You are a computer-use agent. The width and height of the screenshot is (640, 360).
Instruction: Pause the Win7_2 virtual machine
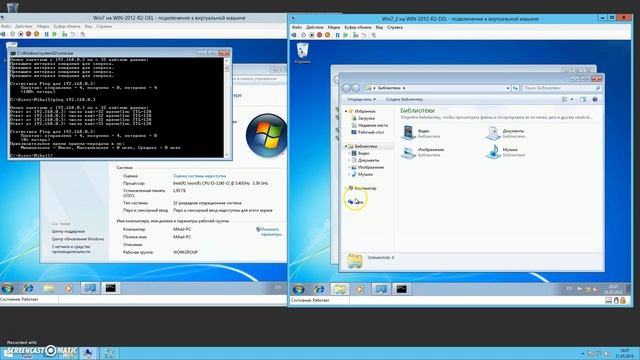click(x=338, y=36)
